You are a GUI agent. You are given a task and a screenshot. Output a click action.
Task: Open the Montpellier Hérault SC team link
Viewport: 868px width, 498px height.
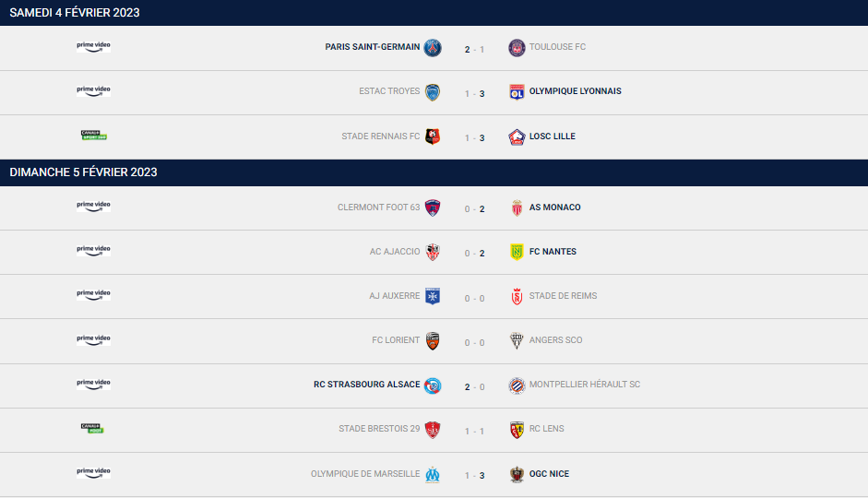point(585,385)
